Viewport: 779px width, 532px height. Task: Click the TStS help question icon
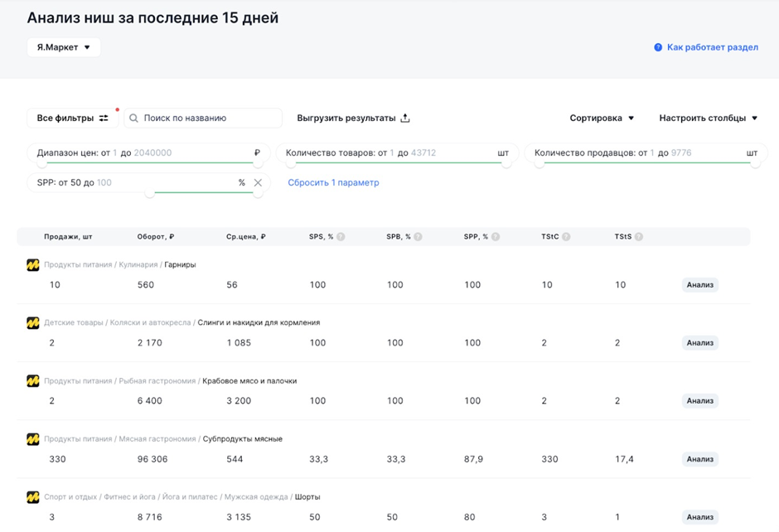click(639, 236)
